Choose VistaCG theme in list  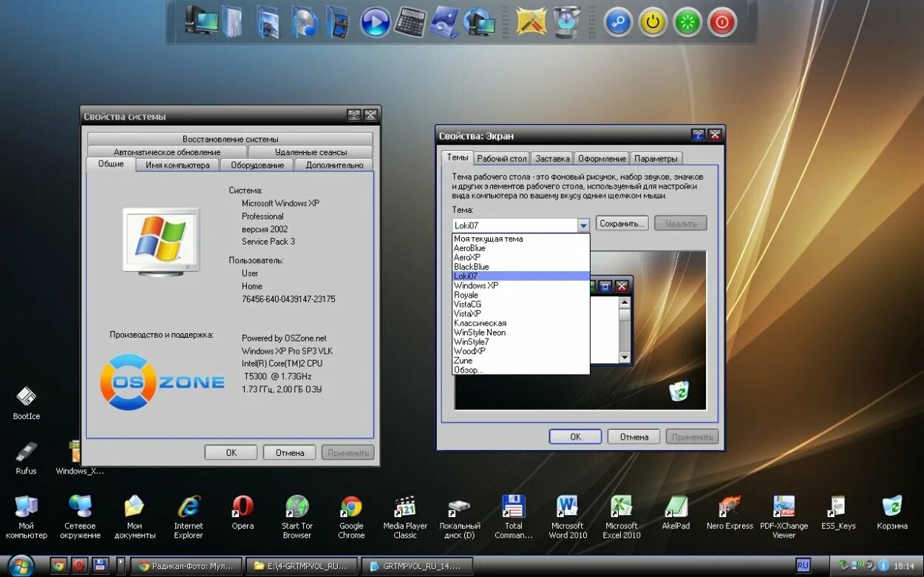point(521,304)
